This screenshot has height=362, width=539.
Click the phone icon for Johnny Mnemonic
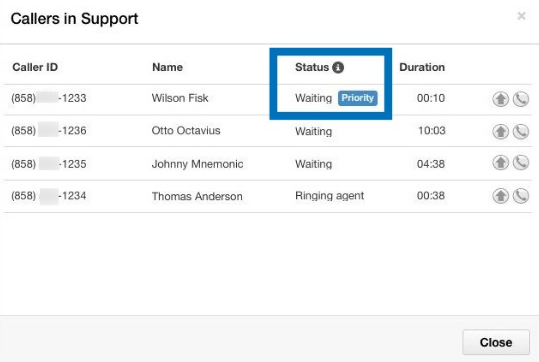[x=521, y=163]
